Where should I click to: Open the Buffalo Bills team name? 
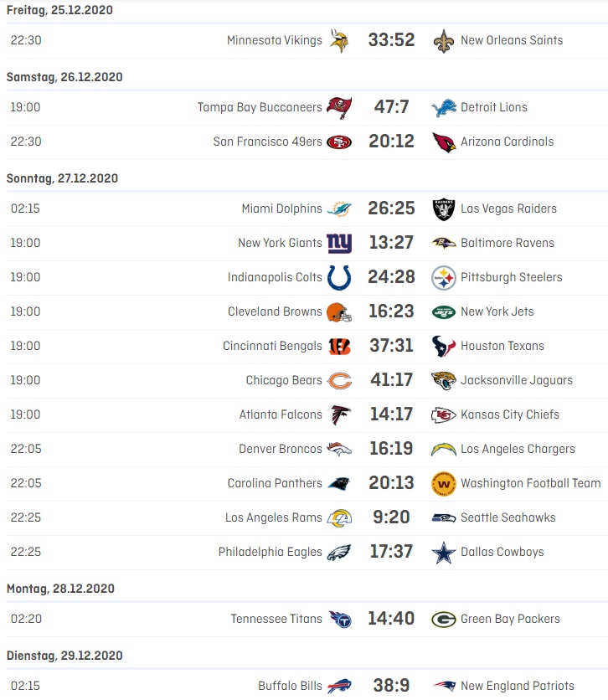pos(290,686)
